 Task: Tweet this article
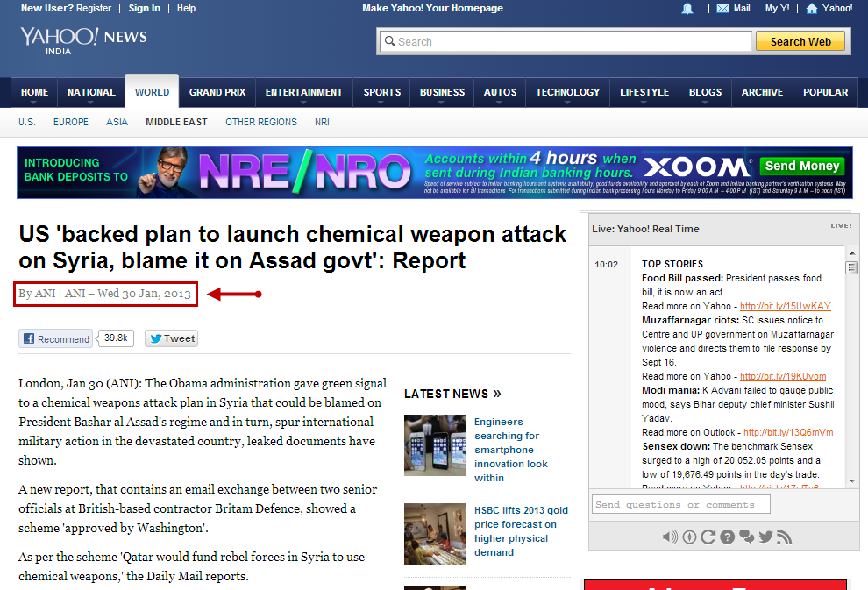click(x=172, y=338)
